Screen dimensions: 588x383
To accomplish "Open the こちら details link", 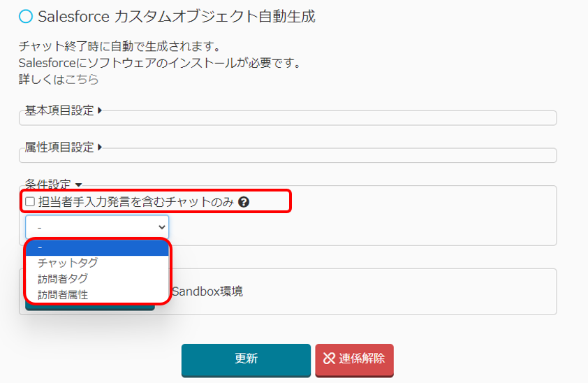I will pyautogui.click(x=82, y=79).
